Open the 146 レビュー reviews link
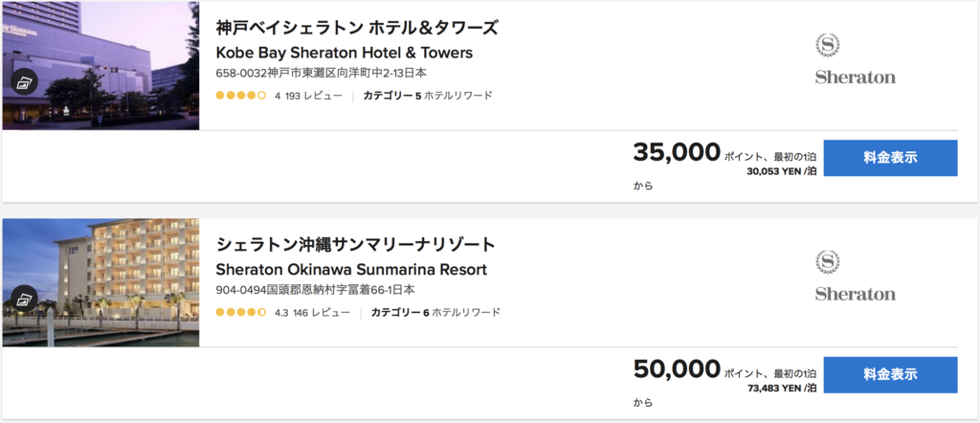This screenshot has height=423, width=980. pyautogui.click(x=322, y=312)
